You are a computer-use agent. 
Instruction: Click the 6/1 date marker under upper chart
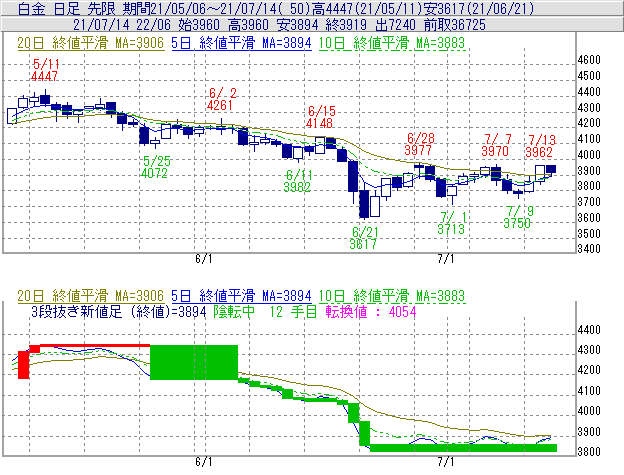(204, 259)
